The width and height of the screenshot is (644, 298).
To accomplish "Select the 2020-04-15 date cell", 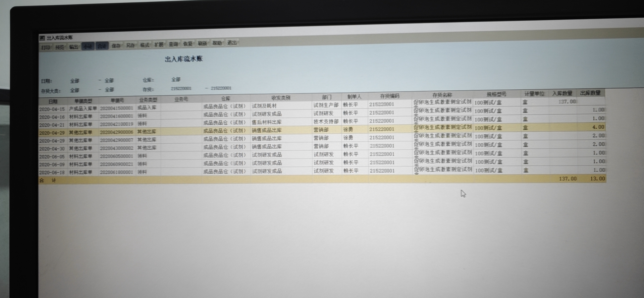I will [52, 109].
